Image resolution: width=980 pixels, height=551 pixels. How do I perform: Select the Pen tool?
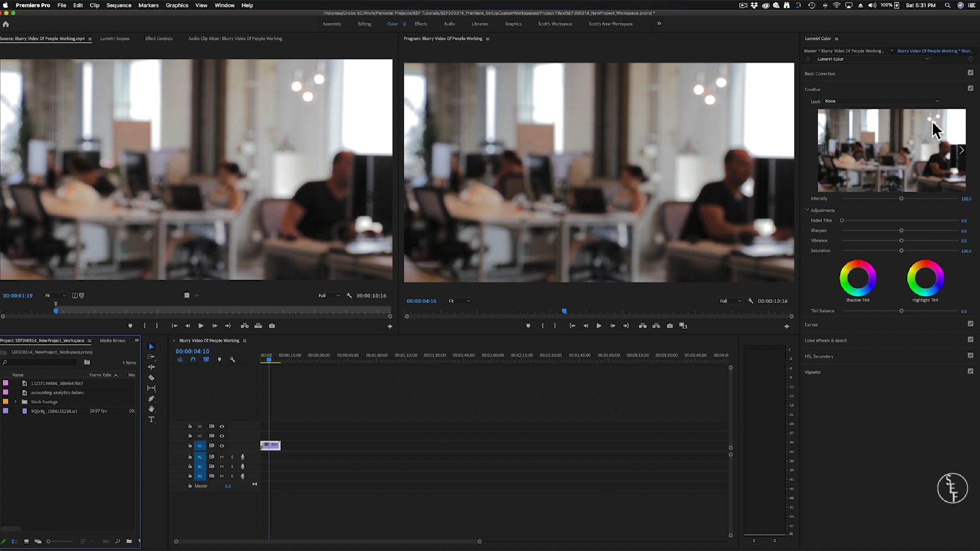point(151,399)
